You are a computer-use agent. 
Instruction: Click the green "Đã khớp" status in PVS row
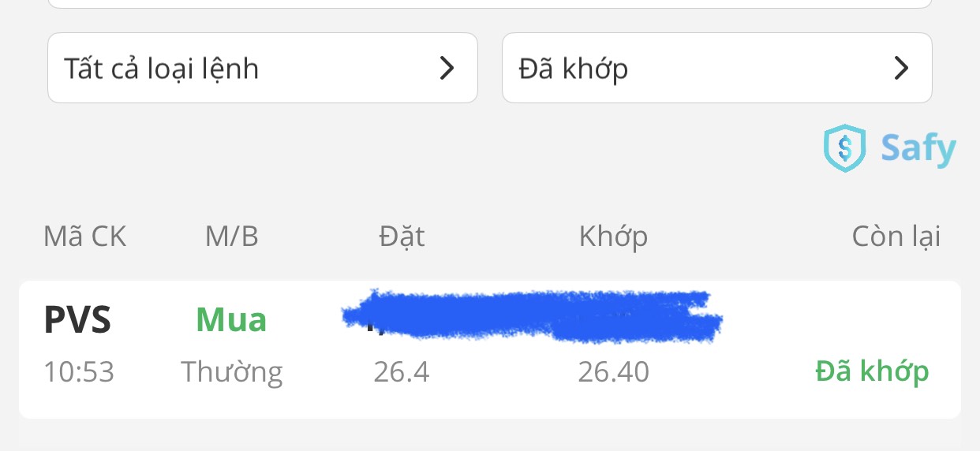click(872, 371)
